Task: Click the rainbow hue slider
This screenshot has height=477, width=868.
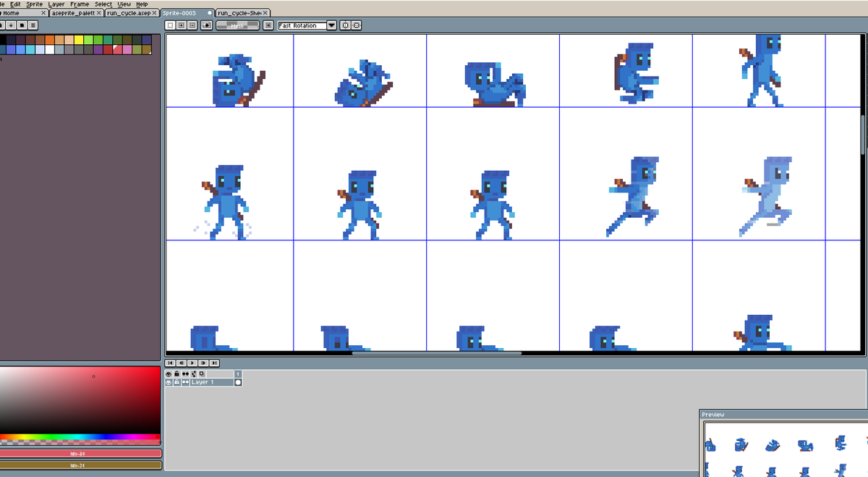Action: (x=80, y=437)
